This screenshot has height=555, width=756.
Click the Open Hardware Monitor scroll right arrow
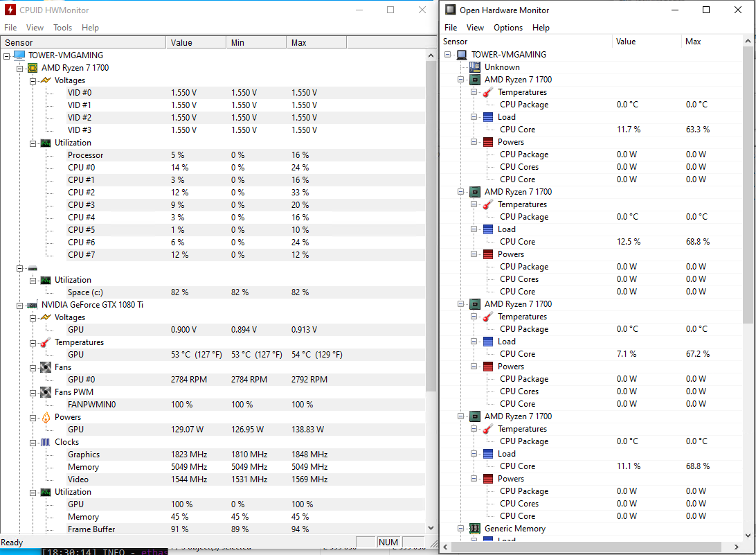point(737,547)
